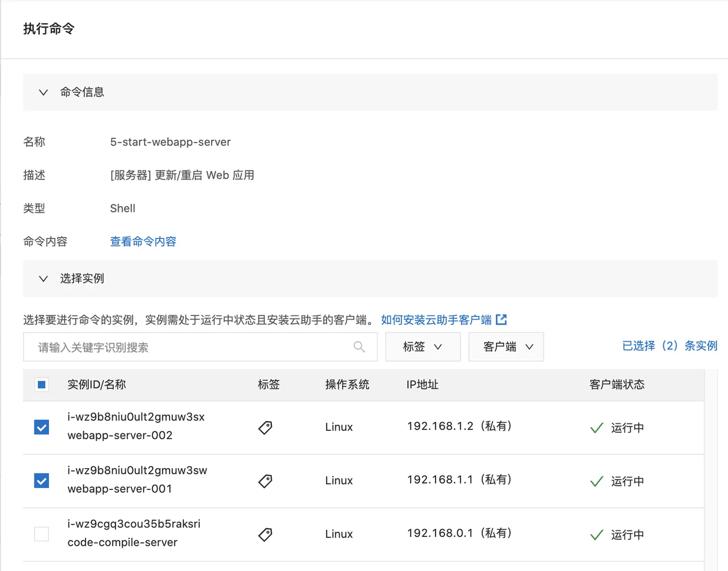
Task: Open the 如何安装云助手客户端 help link
Action: [x=436, y=320]
